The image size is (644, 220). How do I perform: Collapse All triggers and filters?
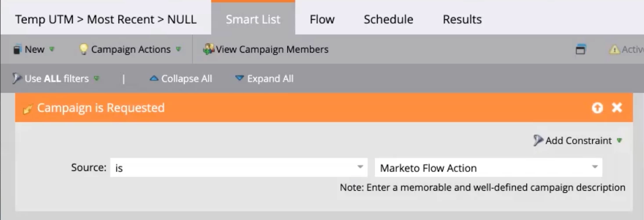pos(181,79)
